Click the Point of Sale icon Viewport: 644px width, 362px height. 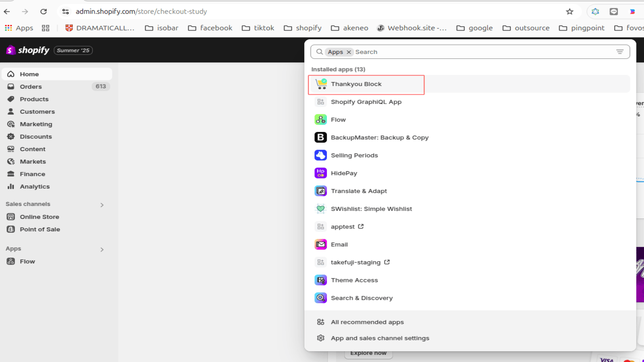(x=11, y=229)
